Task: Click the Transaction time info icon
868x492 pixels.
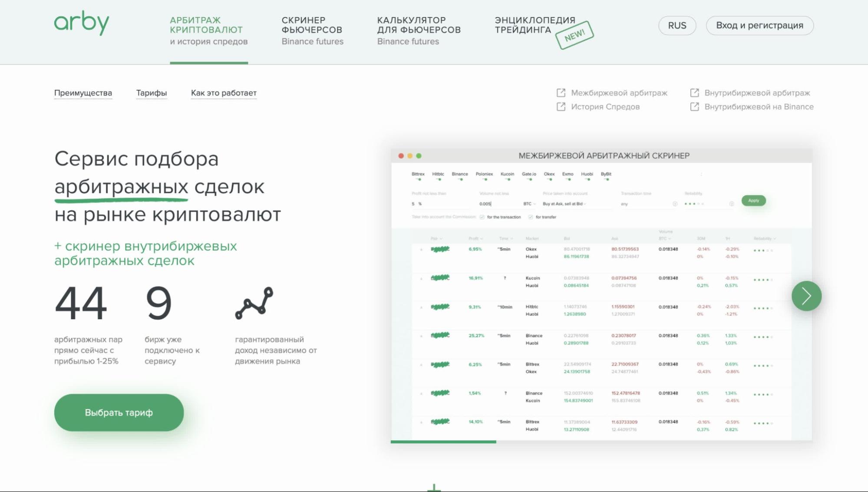Action: [x=675, y=204]
